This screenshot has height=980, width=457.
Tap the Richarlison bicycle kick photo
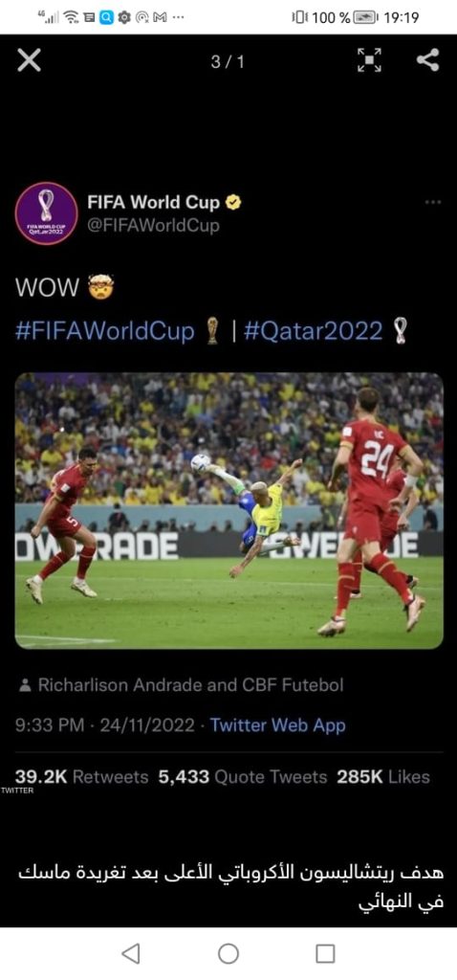click(x=229, y=511)
